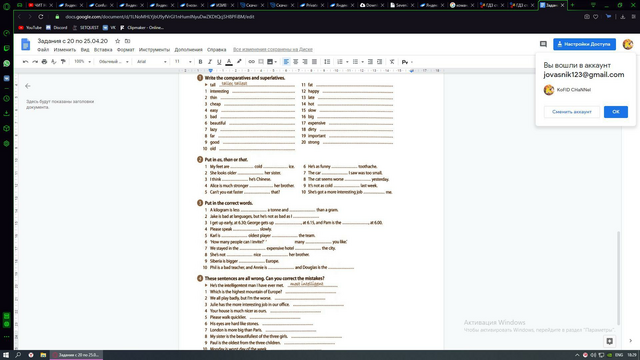Click the Undo arrow in the toolbar

(x=25, y=62)
